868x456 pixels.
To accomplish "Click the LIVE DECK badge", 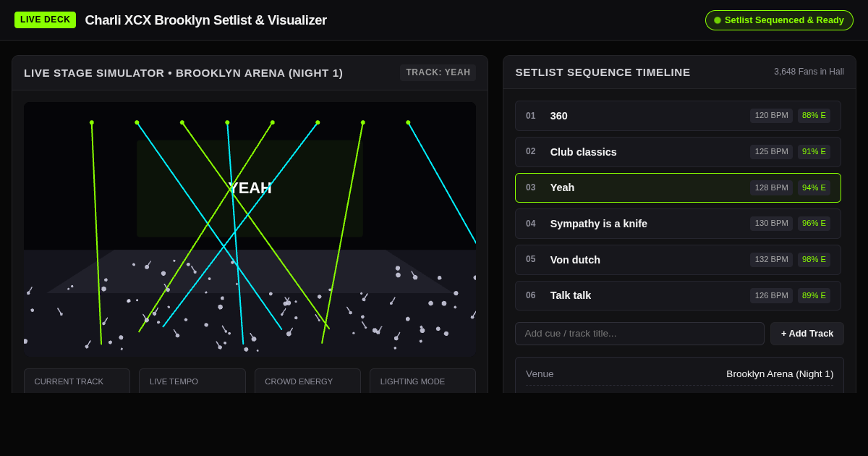I will tap(45, 20).
